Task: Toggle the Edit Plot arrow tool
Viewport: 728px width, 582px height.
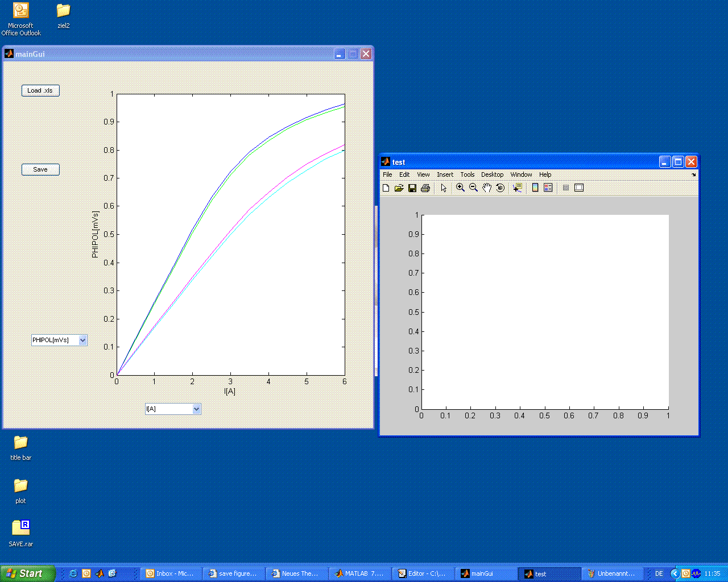Action: click(444, 188)
